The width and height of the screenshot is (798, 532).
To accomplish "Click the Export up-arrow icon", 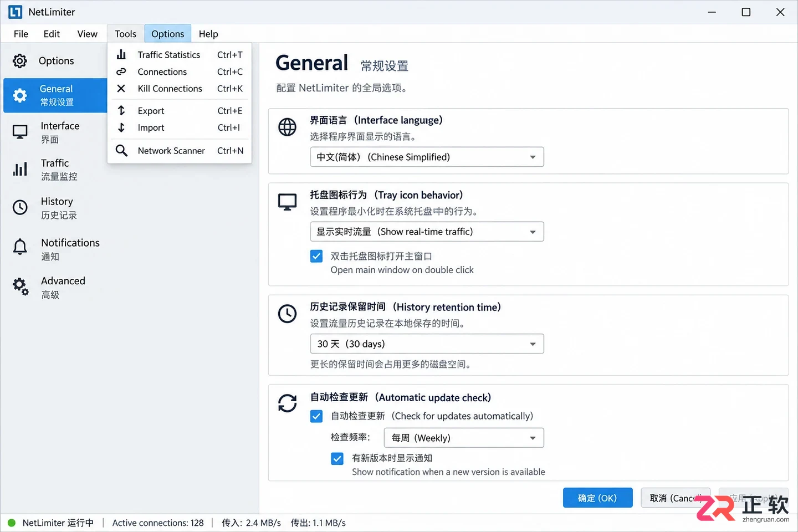I will 121,110.
